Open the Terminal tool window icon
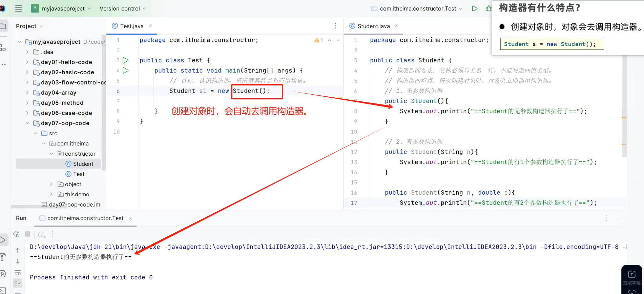Viewport: 644px width, 294px height. pos(3,290)
